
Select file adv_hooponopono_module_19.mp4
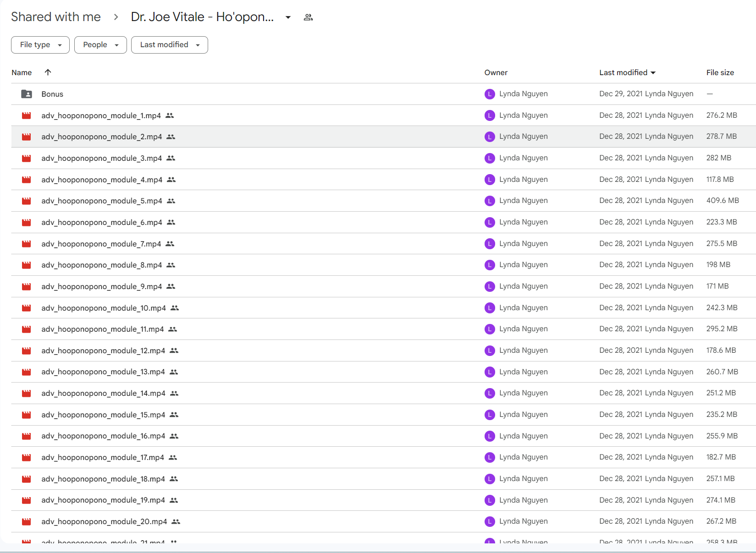[103, 500]
